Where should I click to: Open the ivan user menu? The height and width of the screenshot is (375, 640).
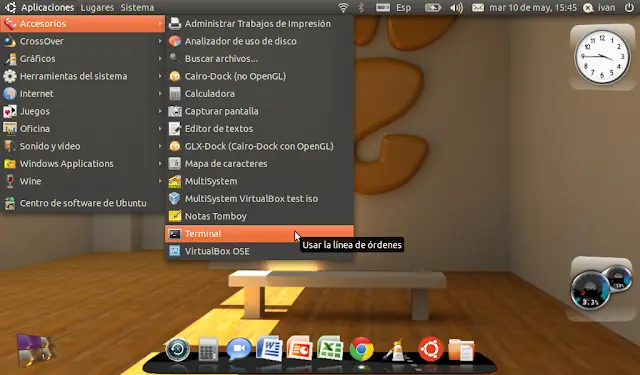(x=599, y=7)
